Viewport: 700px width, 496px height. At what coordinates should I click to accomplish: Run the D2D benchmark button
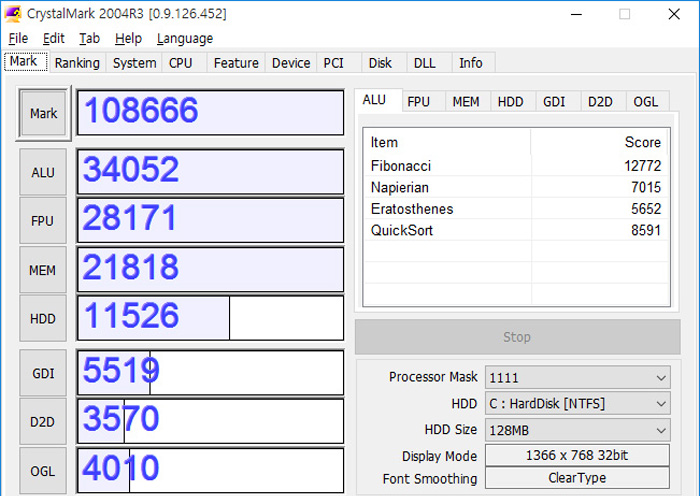coord(43,422)
